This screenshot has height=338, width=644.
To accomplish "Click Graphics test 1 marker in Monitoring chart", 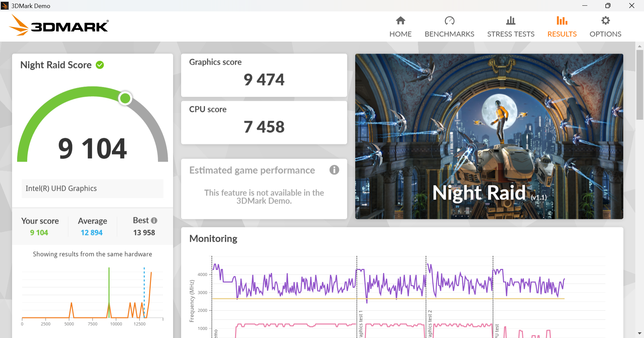I will (x=361, y=324).
